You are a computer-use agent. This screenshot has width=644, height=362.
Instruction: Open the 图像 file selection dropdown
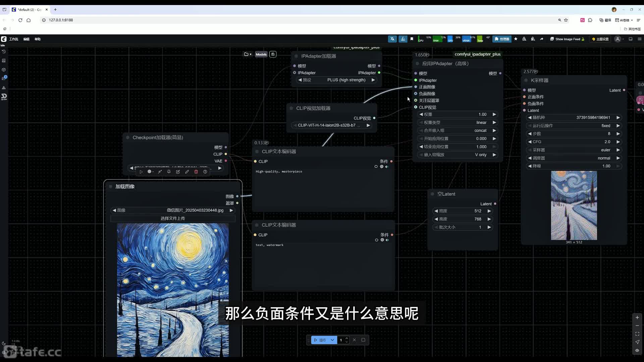click(173, 210)
